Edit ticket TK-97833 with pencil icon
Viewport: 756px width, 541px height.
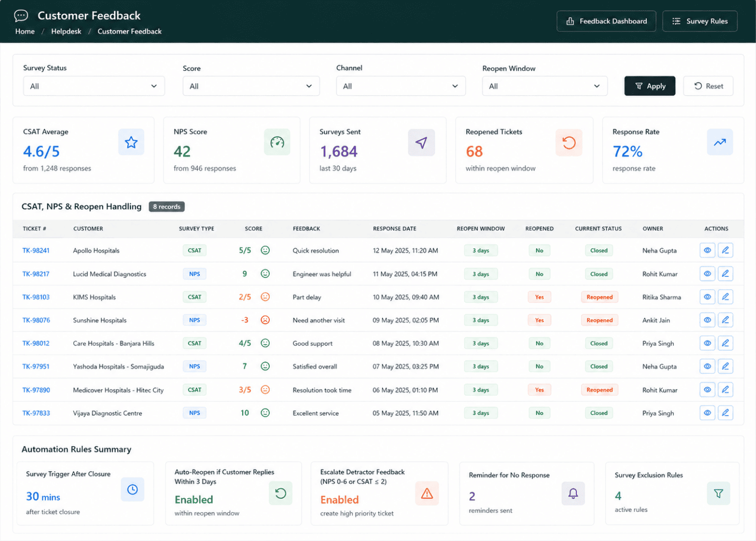coord(725,413)
